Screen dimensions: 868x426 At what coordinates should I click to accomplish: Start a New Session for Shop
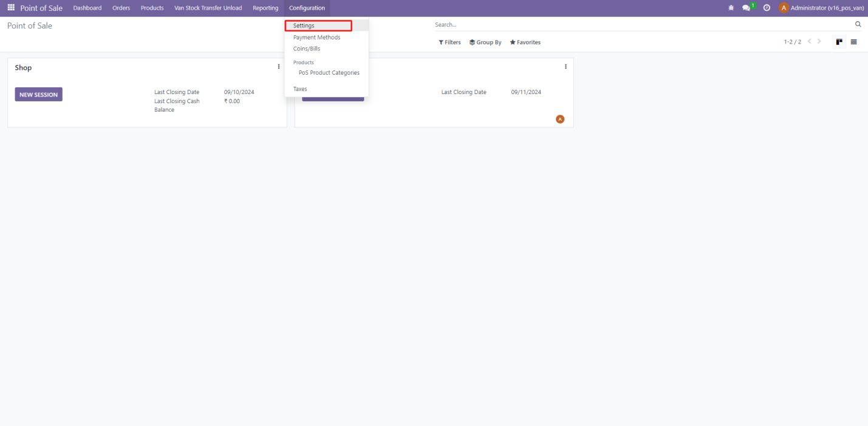(38, 95)
